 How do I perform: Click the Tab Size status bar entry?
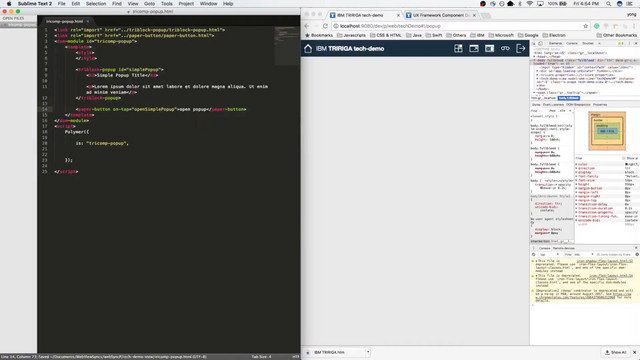(261, 357)
